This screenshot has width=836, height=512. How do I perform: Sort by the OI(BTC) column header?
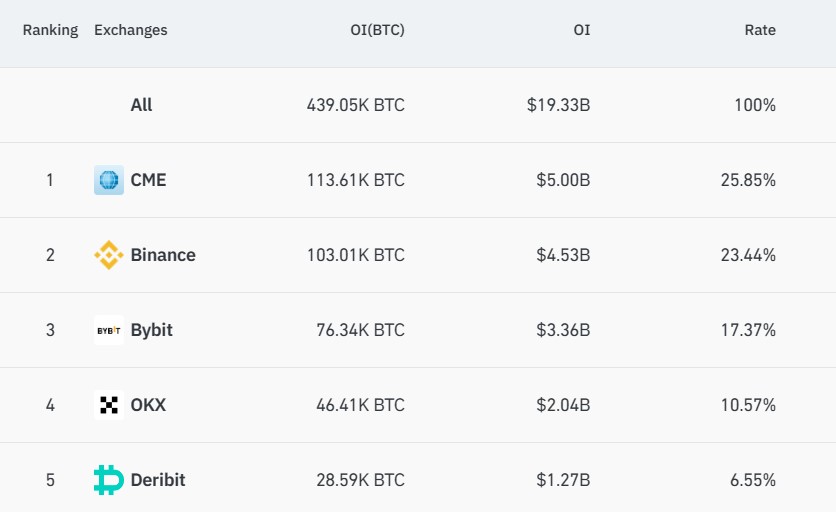coord(377,30)
